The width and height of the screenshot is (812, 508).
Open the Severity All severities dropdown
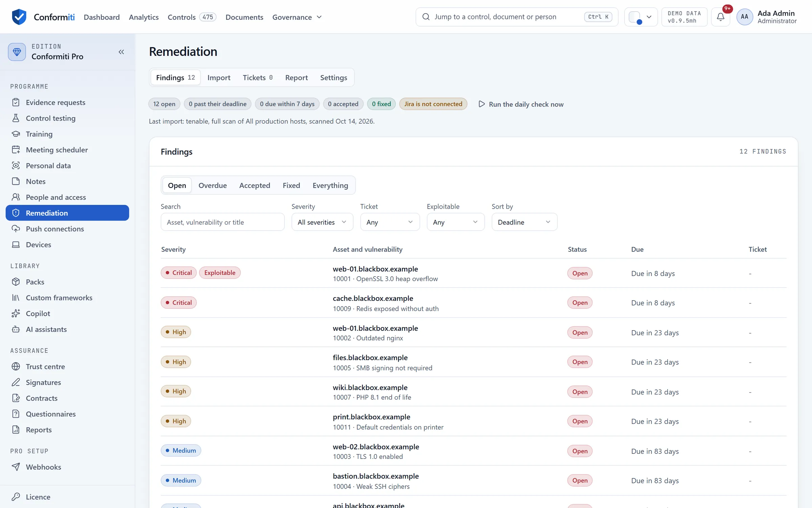(322, 222)
